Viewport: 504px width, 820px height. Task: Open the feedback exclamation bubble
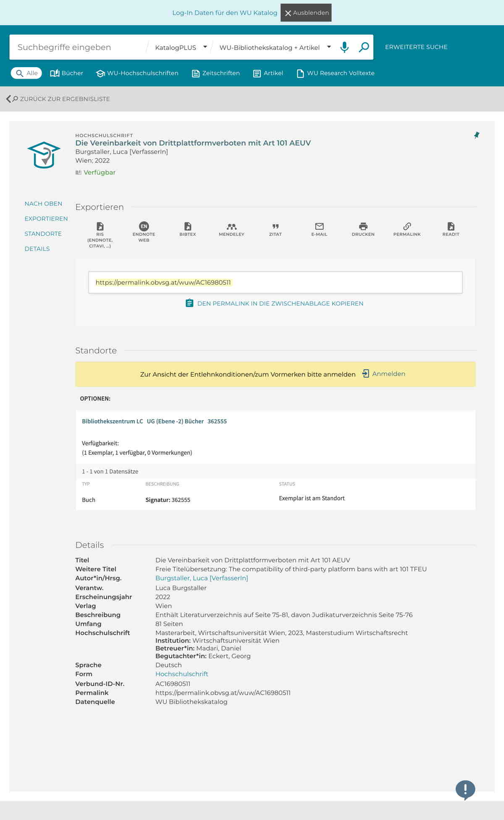465,789
